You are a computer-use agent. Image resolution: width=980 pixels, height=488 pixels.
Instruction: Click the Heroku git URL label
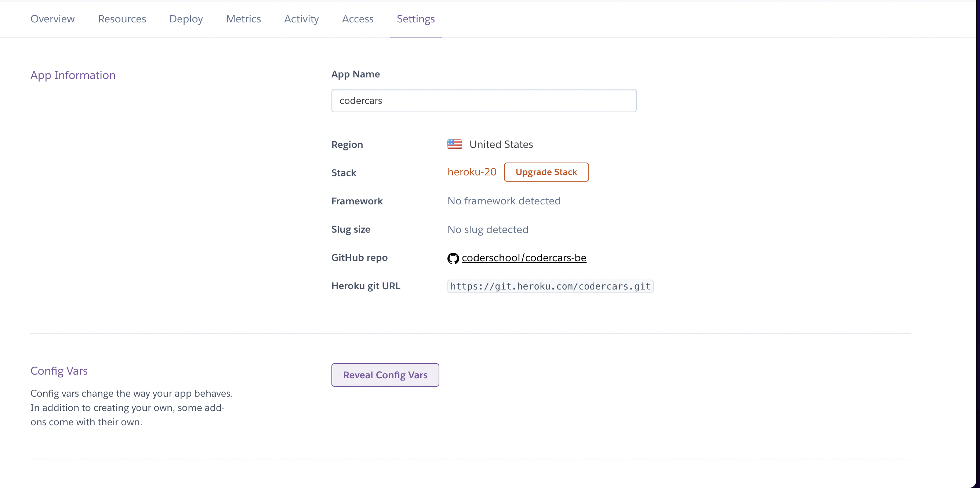tap(366, 286)
